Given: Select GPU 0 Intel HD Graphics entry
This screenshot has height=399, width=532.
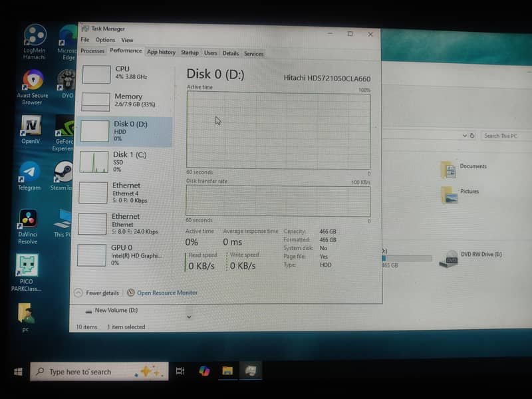Looking at the screenshot, I should [123, 255].
